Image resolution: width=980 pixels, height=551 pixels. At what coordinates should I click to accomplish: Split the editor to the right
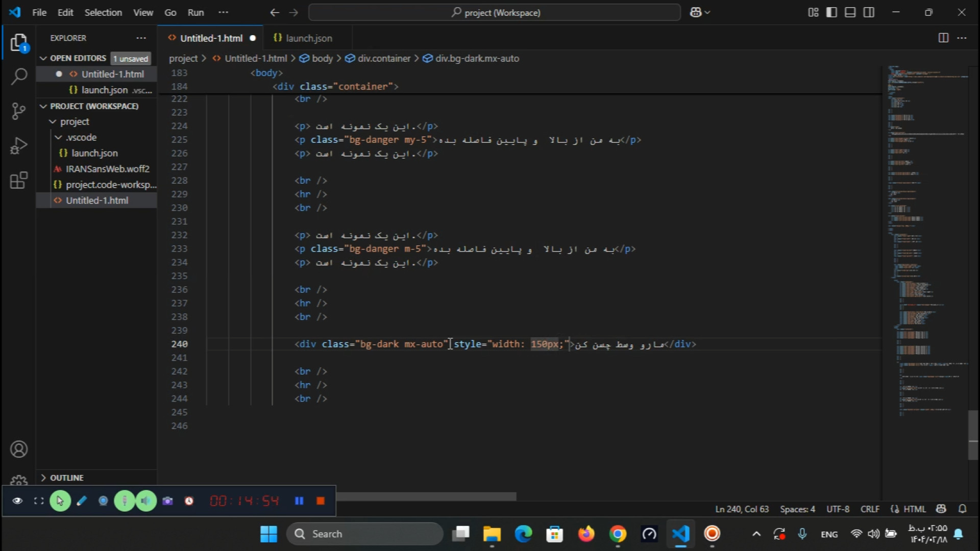coord(943,38)
